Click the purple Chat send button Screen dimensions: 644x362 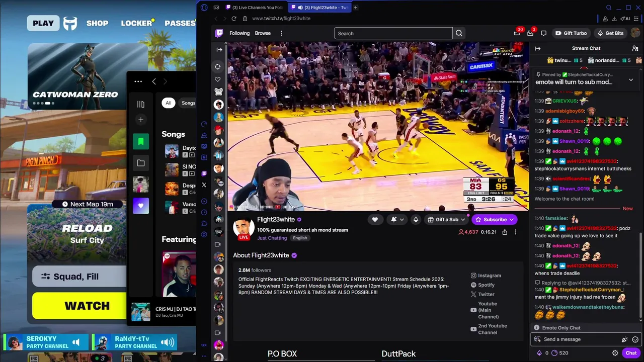pyautogui.click(x=631, y=353)
